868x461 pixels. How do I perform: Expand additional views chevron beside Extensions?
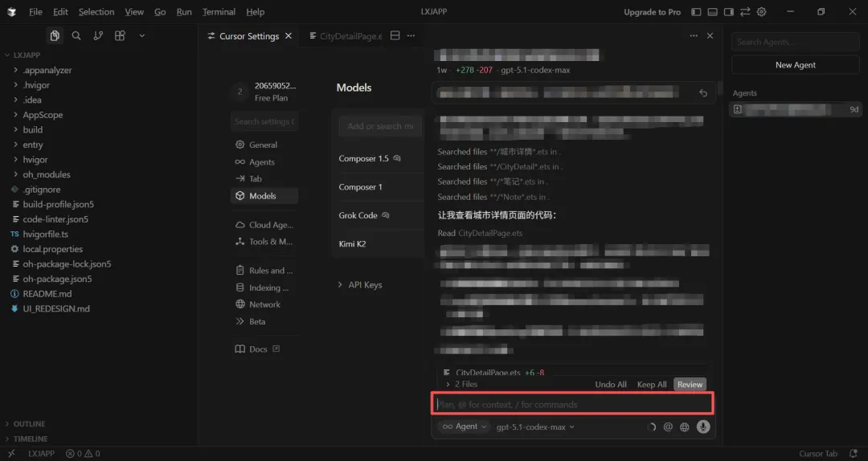(x=141, y=35)
